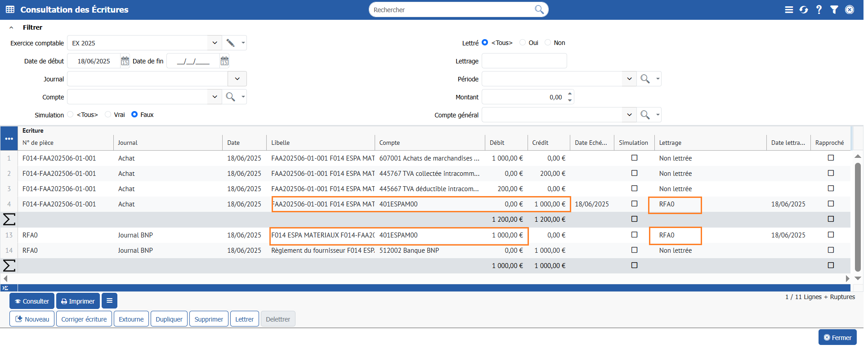
Task: Sort by the Débit column header
Action: [497, 143]
